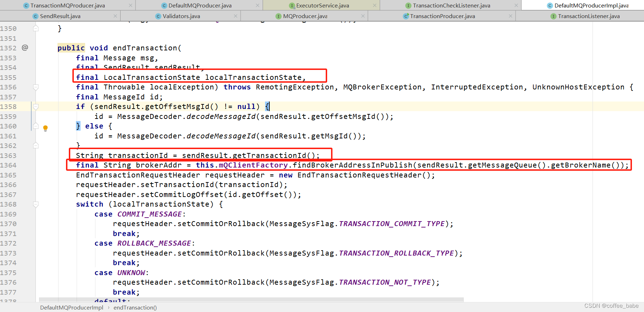Close the MQProducer.java tab
Screen dimensions: 644x312
[x=363, y=16]
